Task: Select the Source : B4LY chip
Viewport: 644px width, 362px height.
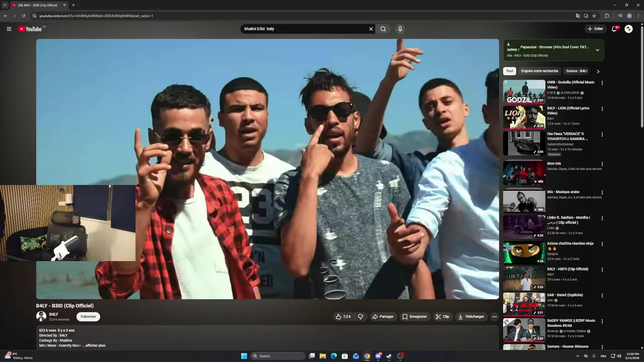Action: coord(577,71)
